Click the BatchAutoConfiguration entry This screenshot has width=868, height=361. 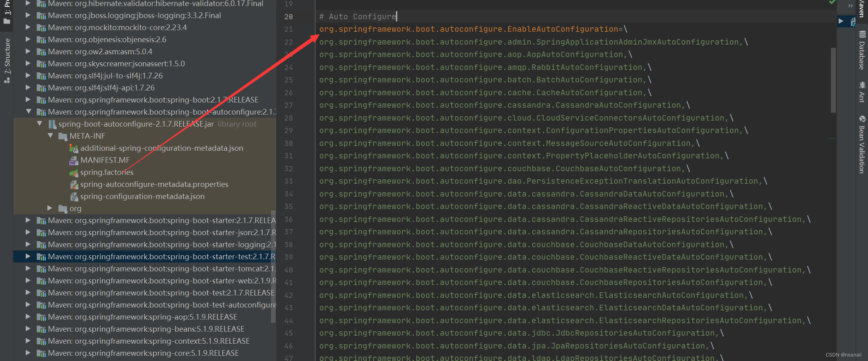tap(482, 80)
